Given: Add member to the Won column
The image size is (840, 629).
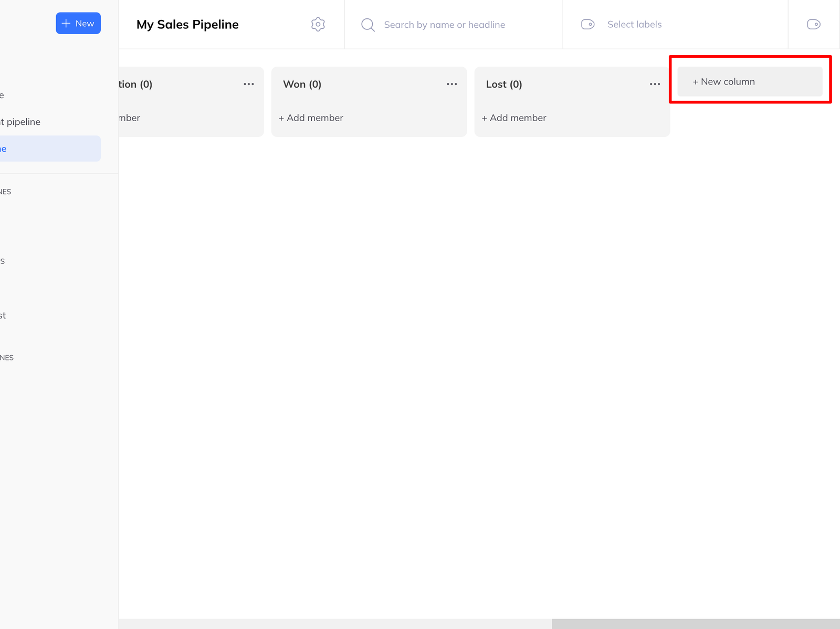Looking at the screenshot, I should [x=311, y=118].
